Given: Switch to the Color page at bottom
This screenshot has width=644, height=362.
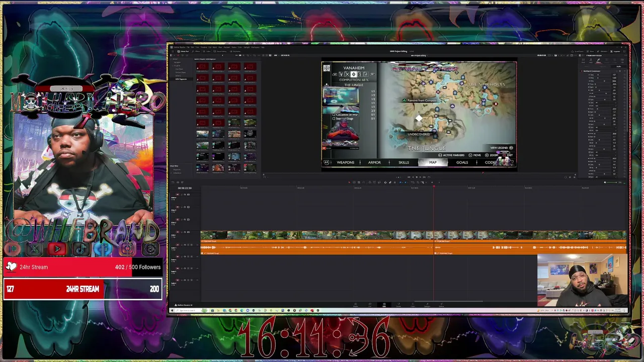Looking at the screenshot, I should (x=413, y=305).
